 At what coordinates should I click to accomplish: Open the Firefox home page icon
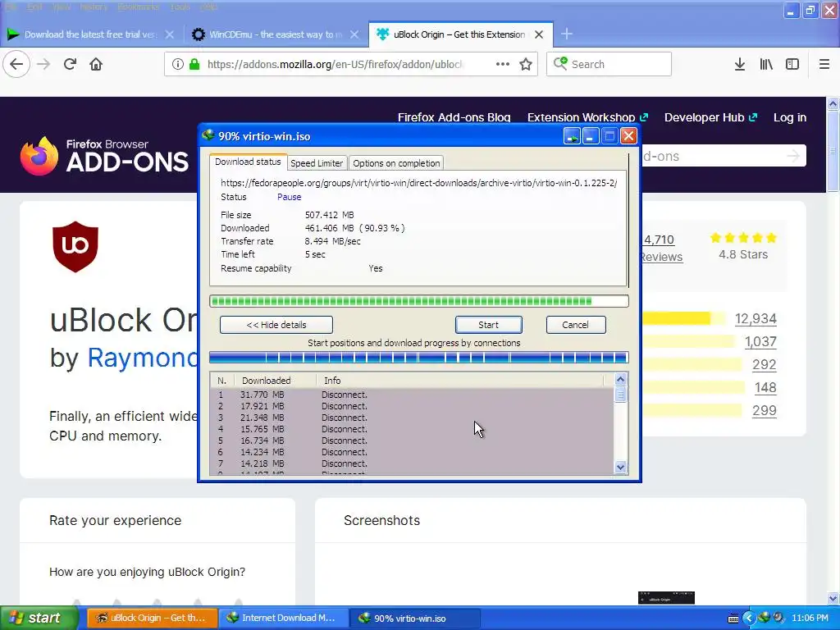coord(96,64)
